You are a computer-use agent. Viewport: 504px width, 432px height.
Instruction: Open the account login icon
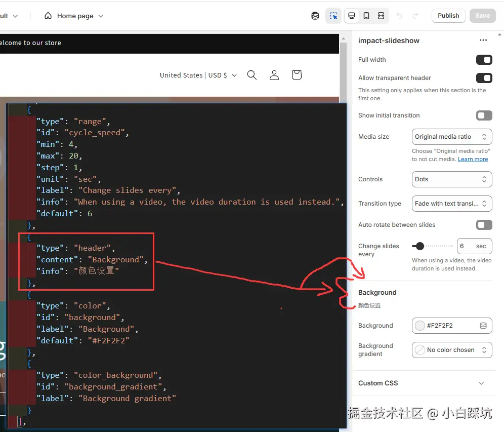(x=274, y=75)
